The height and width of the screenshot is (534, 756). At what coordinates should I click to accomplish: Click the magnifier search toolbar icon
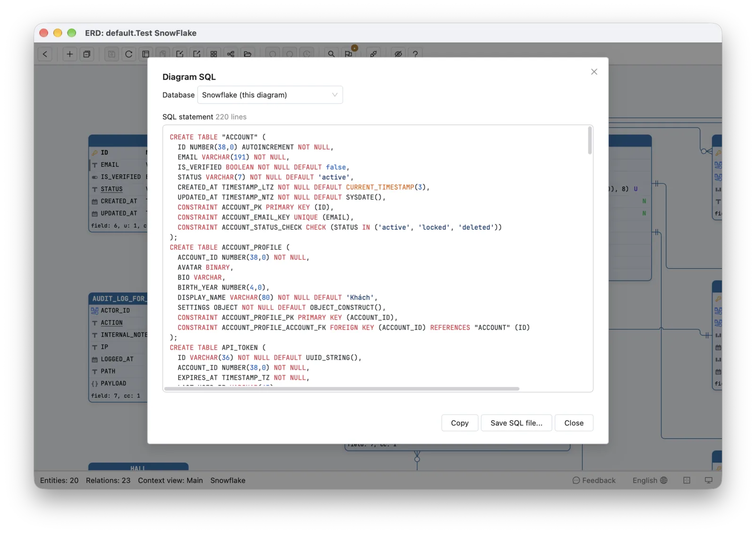pos(331,54)
